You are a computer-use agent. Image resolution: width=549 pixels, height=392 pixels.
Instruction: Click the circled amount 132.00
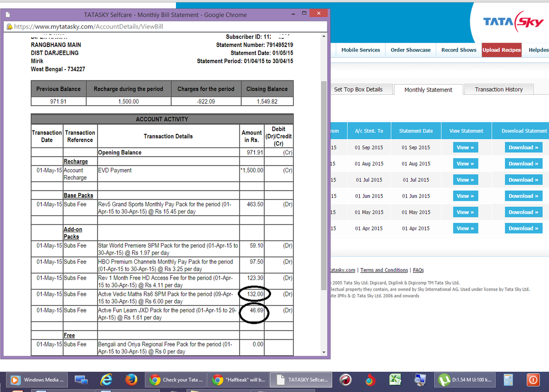point(255,294)
